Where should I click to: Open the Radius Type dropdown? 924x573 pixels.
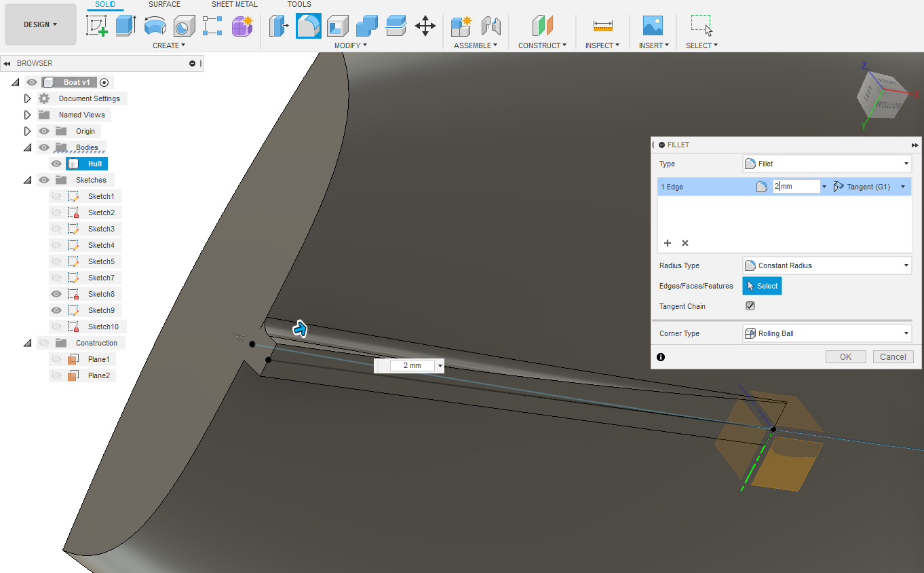click(827, 265)
